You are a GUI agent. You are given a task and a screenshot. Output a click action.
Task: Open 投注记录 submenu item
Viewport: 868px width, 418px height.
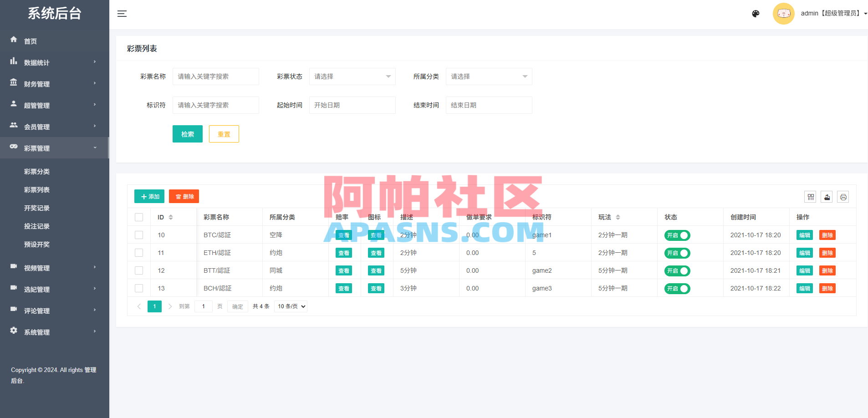coord(37,226)
